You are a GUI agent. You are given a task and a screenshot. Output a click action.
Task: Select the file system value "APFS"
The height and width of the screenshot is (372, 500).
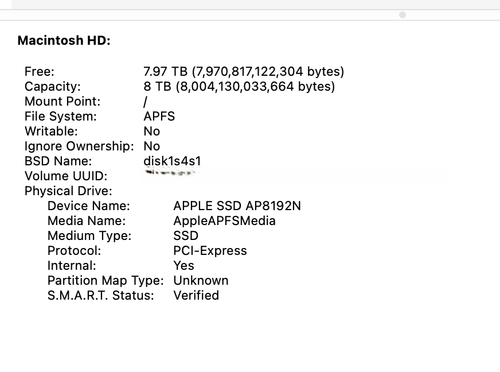click(159, 116)
